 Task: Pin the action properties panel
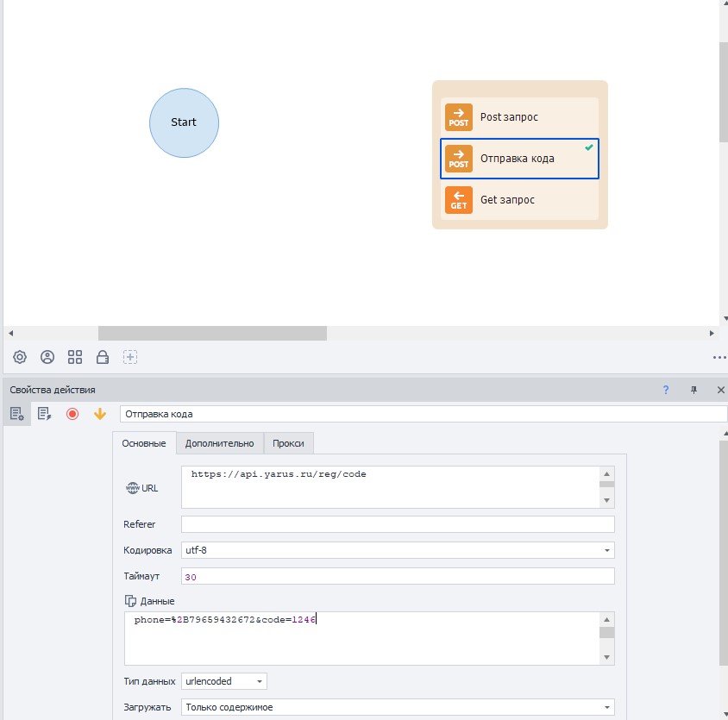point(693,390)
